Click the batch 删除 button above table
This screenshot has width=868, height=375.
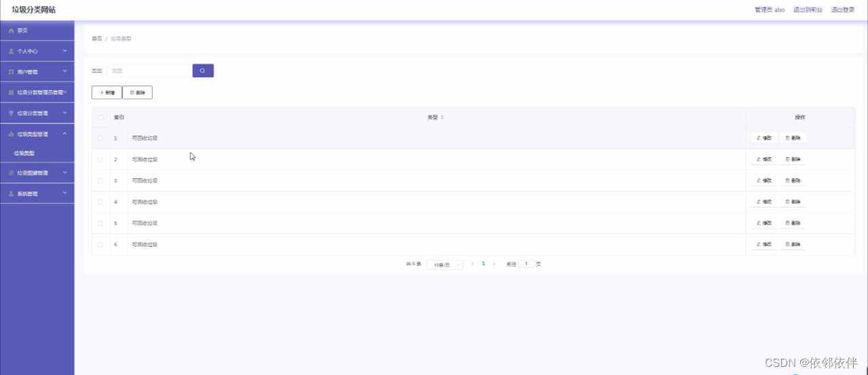point(137,92)
